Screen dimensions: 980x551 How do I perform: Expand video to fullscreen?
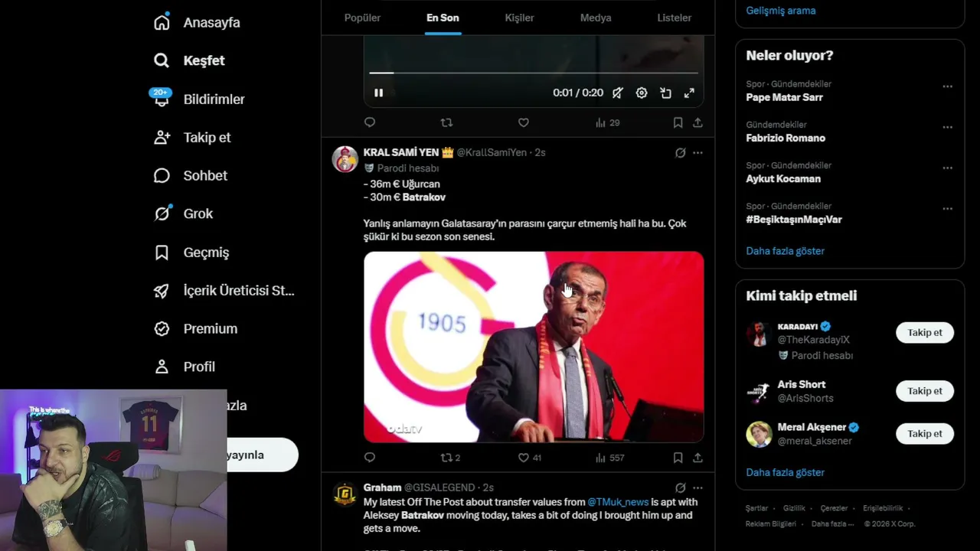[689, 93]
